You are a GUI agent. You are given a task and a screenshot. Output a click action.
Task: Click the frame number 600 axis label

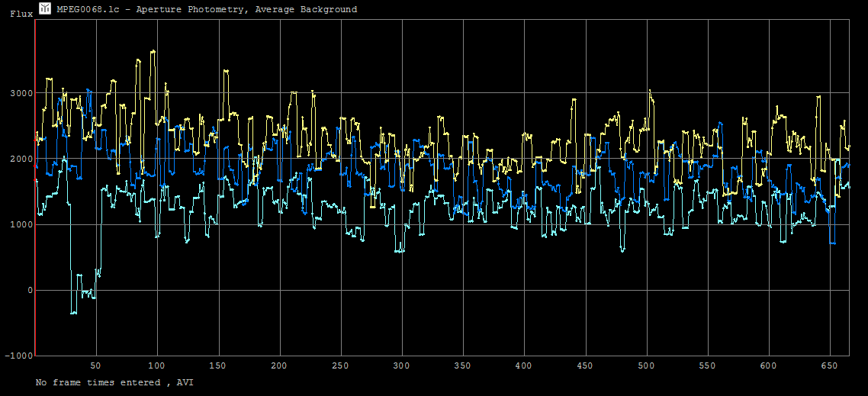768,365
